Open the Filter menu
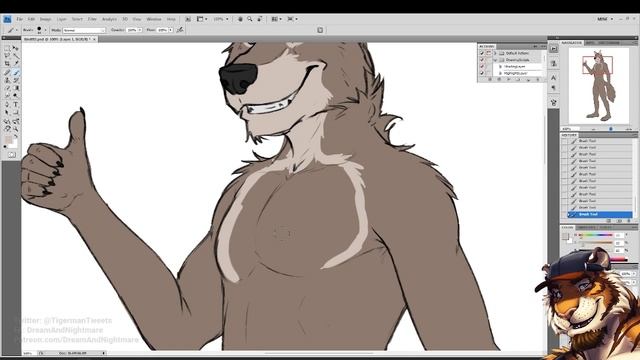 tap(92, 19)
